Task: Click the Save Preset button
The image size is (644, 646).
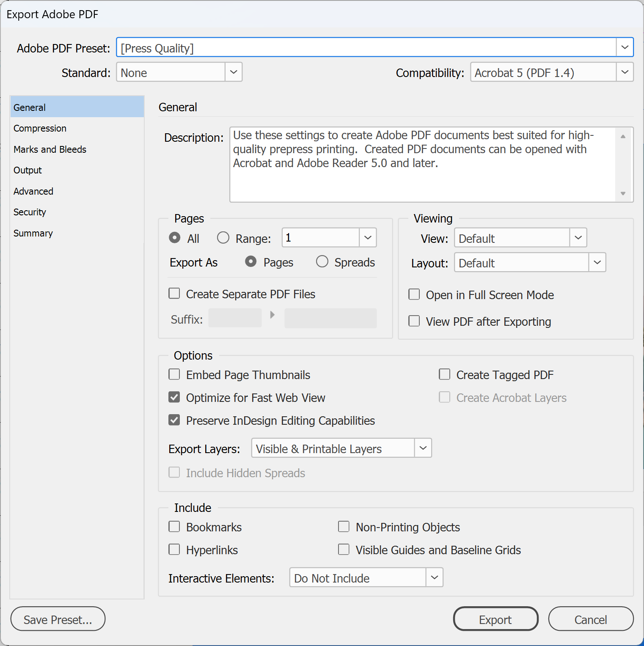Action: [x=58, y=619]
